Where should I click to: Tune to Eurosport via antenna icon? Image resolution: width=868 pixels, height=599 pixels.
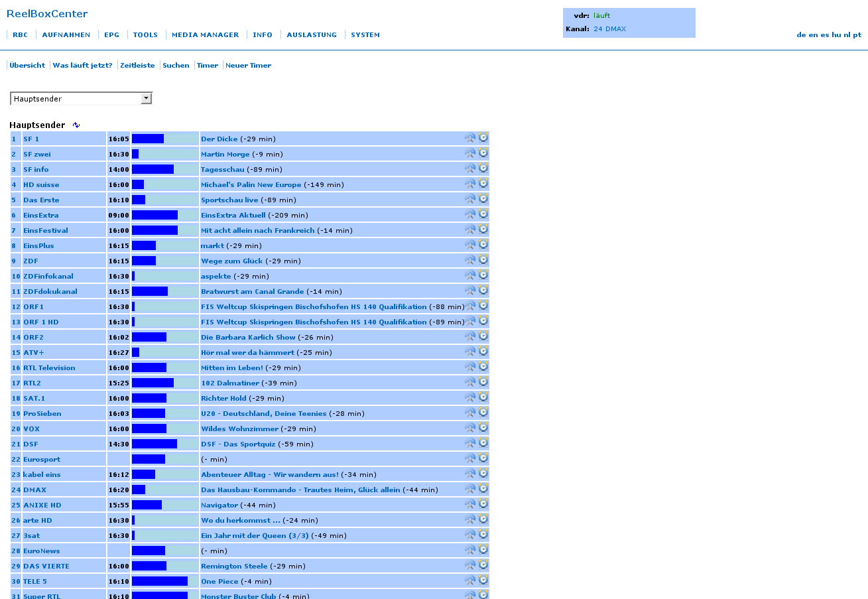[x=470, y=458]
